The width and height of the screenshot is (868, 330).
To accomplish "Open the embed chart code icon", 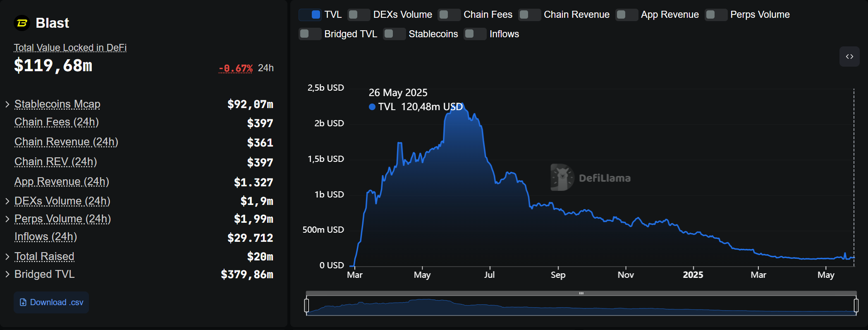I will point(849,57).
